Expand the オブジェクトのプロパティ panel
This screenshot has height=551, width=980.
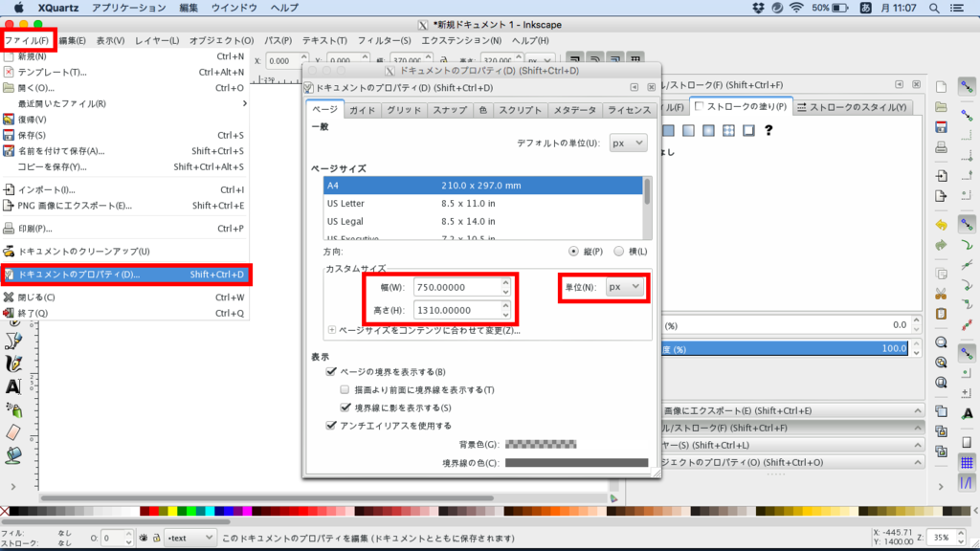point(792,462)
